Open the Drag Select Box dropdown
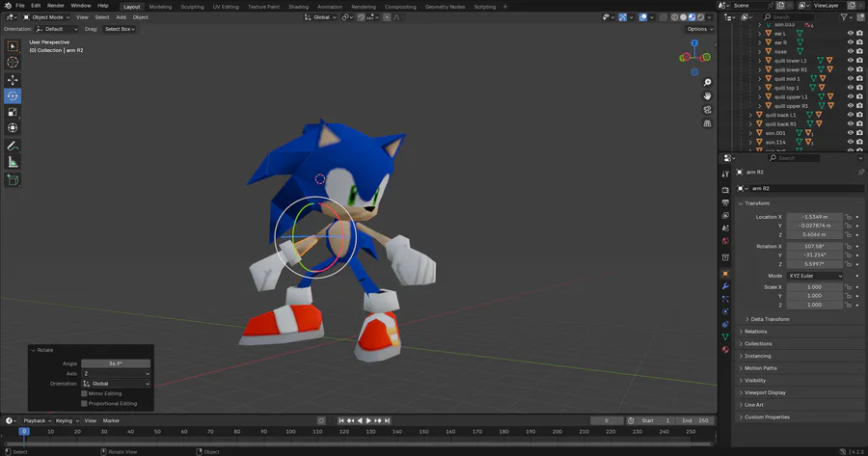Screen dimensions: 868x456 point(120,29)
